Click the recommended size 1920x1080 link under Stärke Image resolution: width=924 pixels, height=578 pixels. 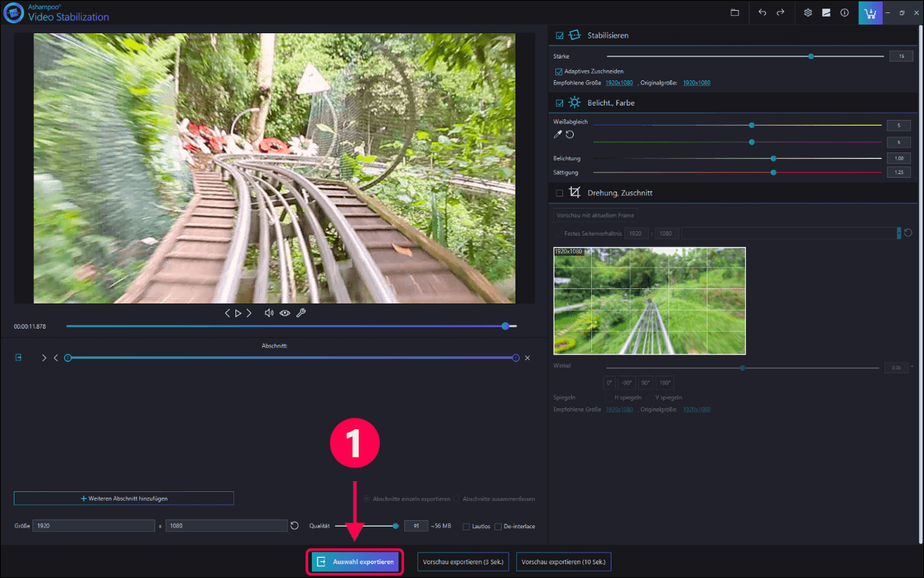point(619,82)
